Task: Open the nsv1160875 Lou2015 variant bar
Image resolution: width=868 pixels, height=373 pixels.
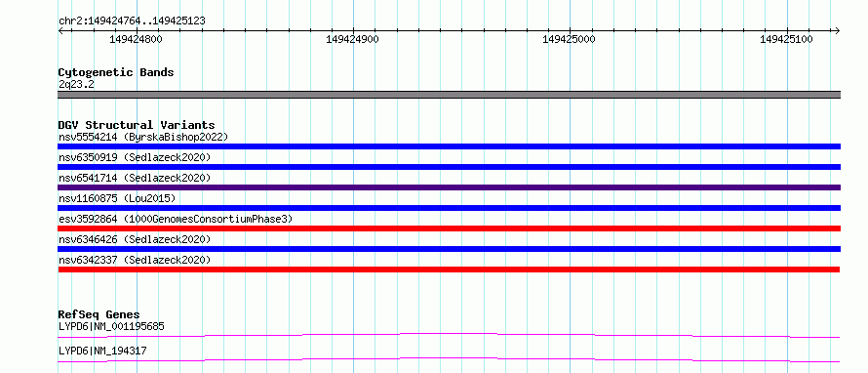Action: (449, 208)
